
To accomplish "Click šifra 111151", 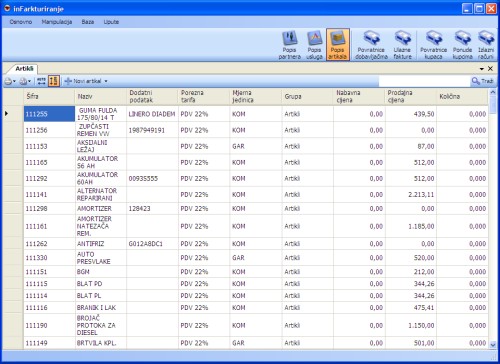I will click(x=50, y=272).
